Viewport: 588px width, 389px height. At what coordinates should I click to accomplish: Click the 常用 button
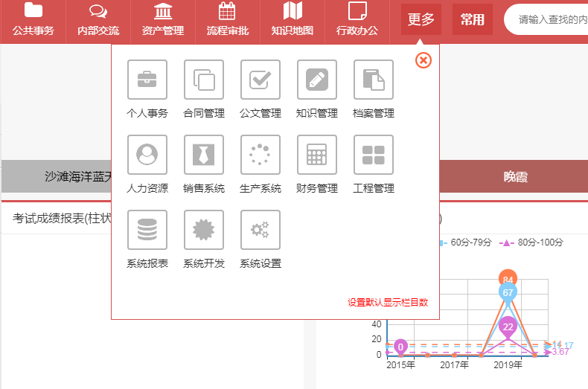click(x=472, y=19)
